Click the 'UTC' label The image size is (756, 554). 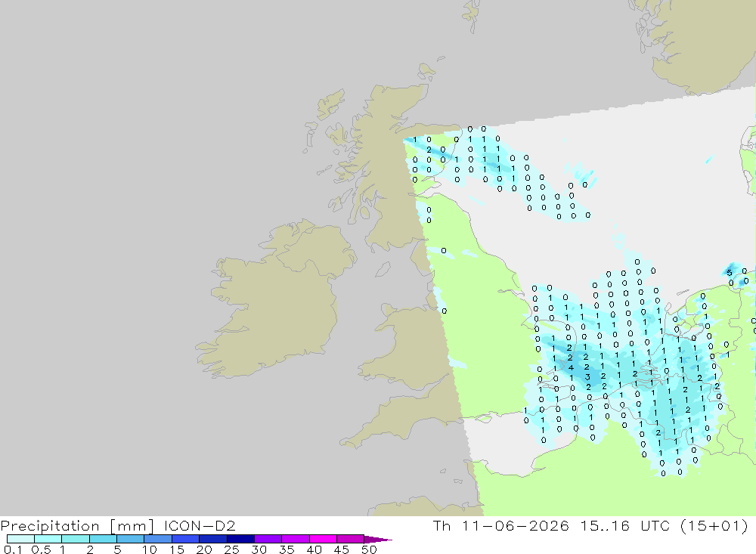coord(655,525)
